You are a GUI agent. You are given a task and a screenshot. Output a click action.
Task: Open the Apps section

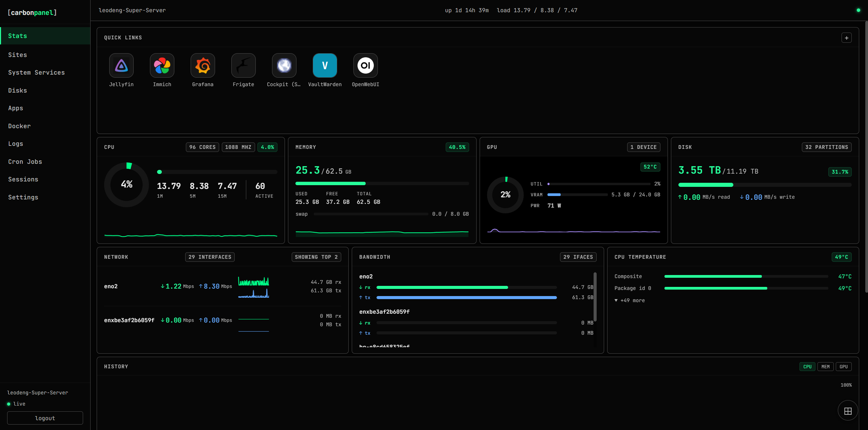tap(45, 108)
